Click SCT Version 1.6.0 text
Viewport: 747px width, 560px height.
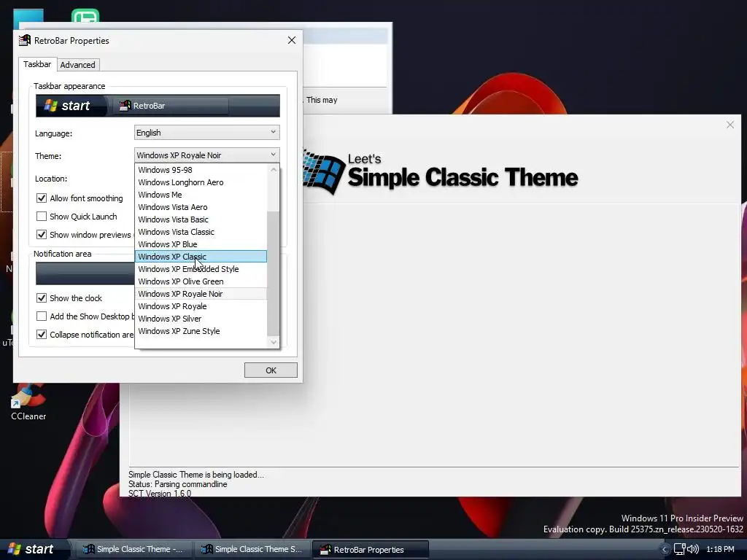tap(160, 494)
